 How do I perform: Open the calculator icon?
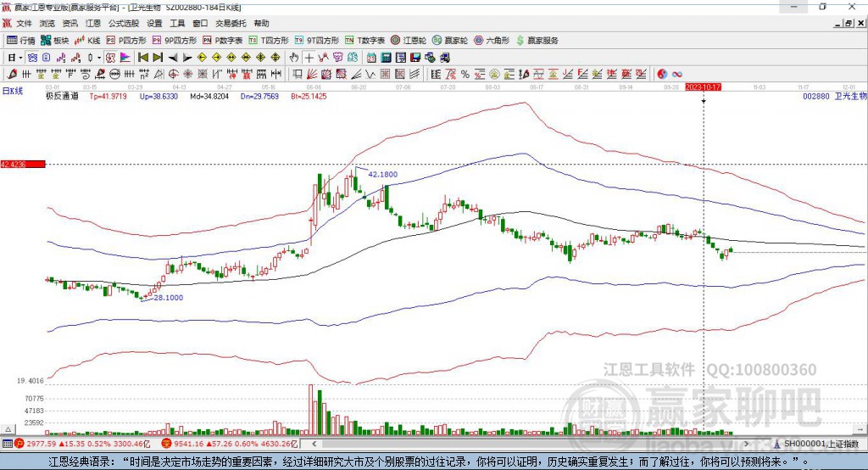pyautogui.click(x=386, y=58)
